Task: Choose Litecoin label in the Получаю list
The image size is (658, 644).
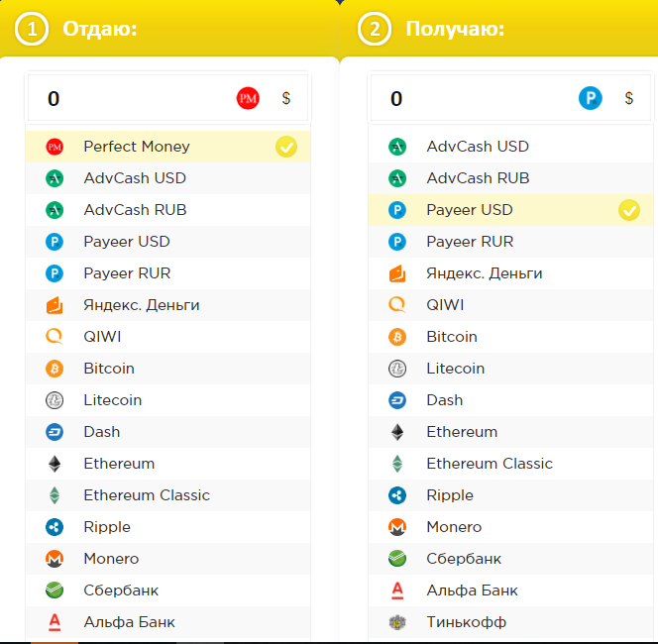Action: [x=455, y=369]
